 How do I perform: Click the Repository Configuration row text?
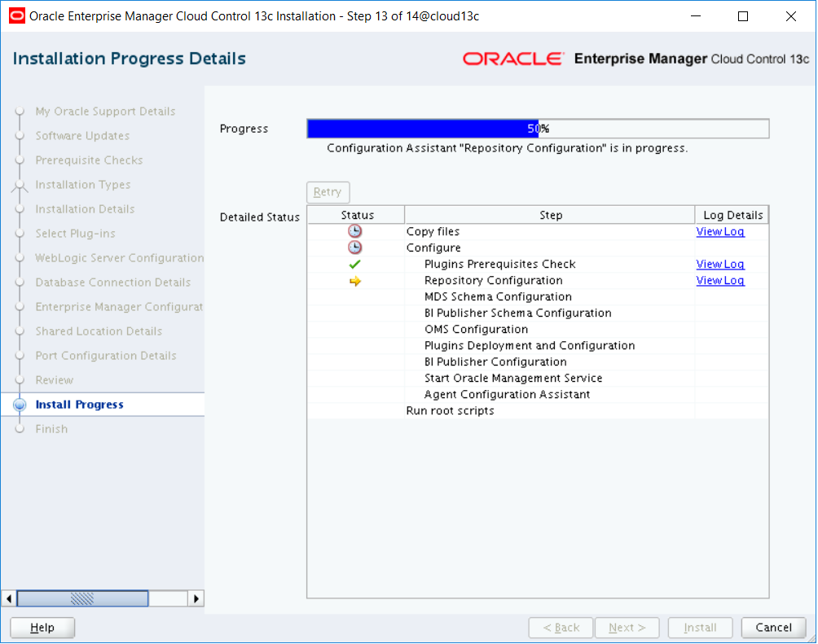(494, 281)
